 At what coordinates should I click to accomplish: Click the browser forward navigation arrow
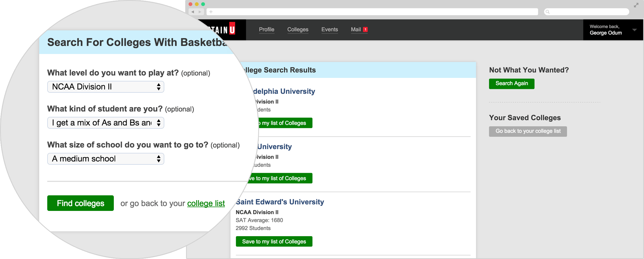pyautogui.click(x=200, y=12)
